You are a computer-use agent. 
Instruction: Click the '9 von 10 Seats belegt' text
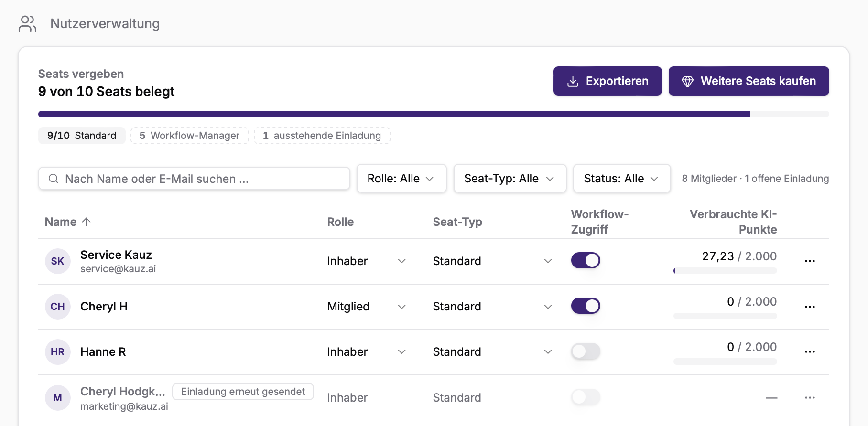106,91
